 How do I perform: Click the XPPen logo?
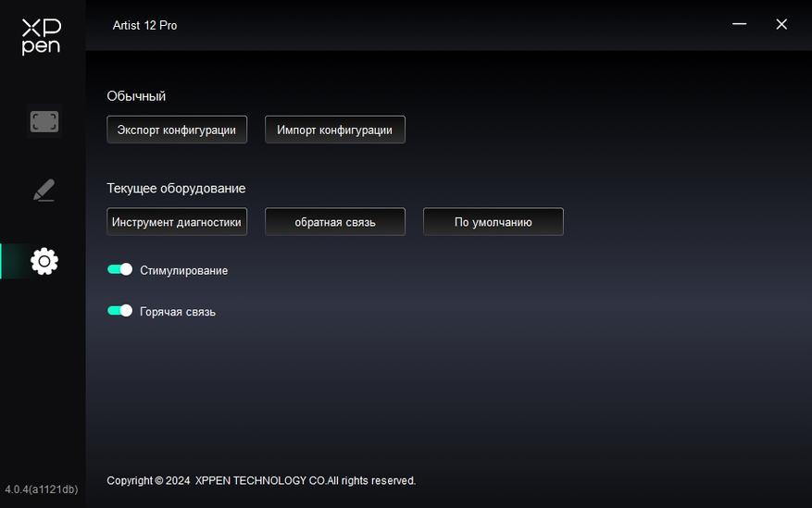click(42, 37)
